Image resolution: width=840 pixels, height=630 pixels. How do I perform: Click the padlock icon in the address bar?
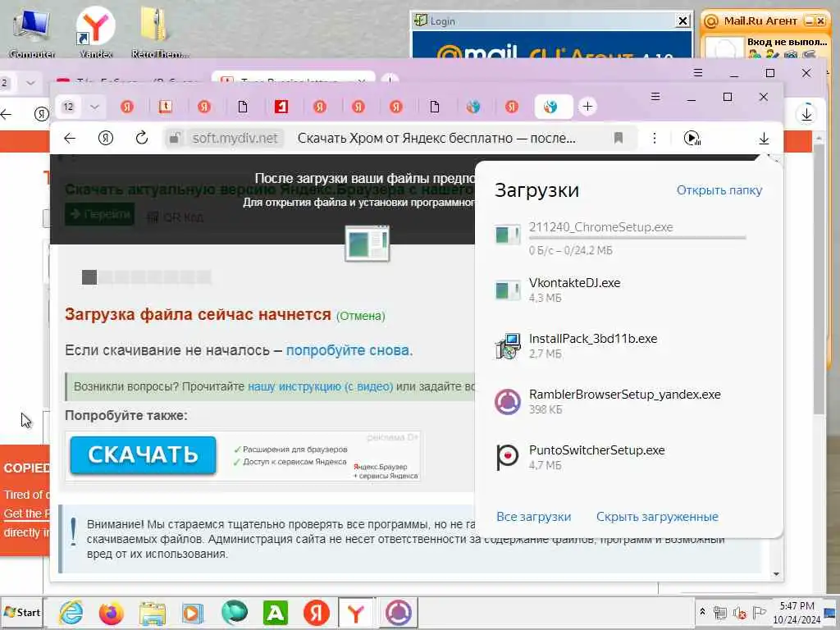(174, 138)
